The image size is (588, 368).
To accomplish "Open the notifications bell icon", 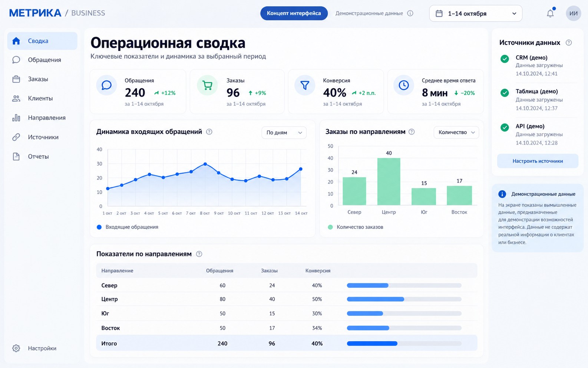I will click(x=550, y=13).
